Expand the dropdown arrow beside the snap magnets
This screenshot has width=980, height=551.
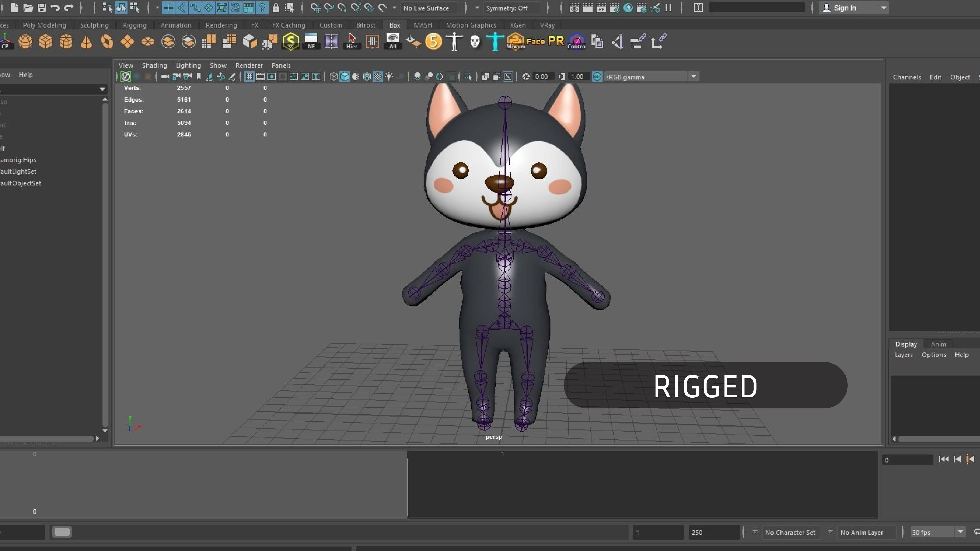coord(394,8)
